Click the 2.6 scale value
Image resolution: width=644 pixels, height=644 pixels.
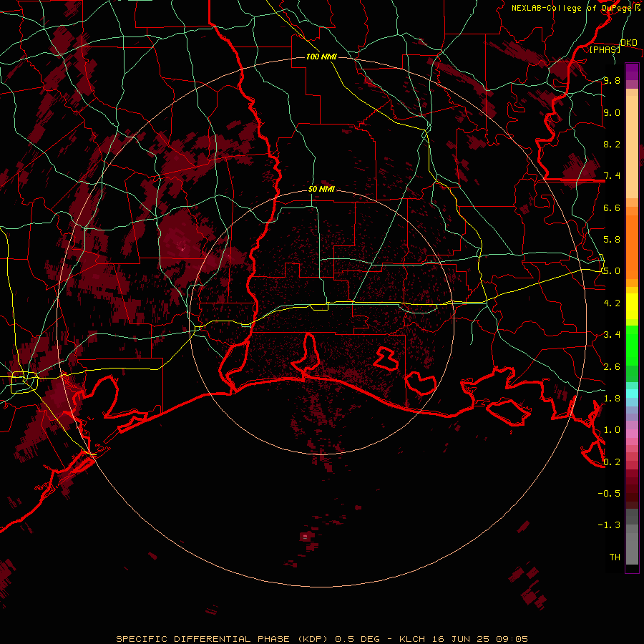coord(612,367)
